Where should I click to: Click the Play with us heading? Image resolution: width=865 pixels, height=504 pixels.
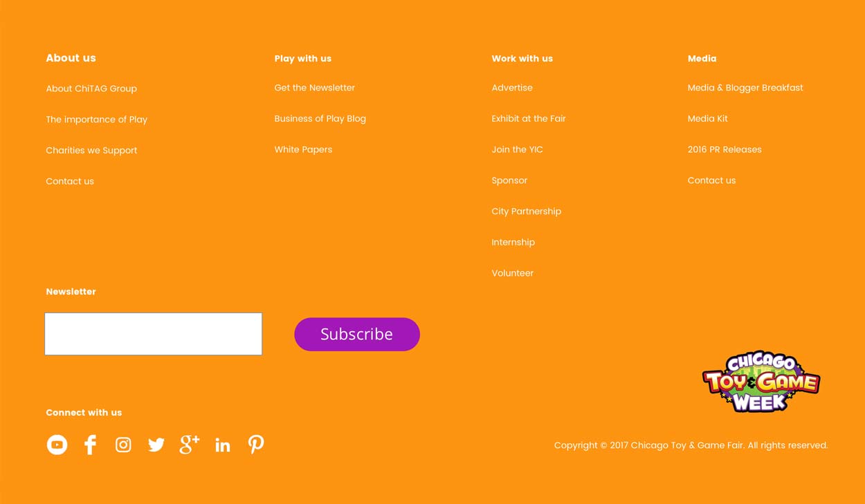click(x=303, y=59)
